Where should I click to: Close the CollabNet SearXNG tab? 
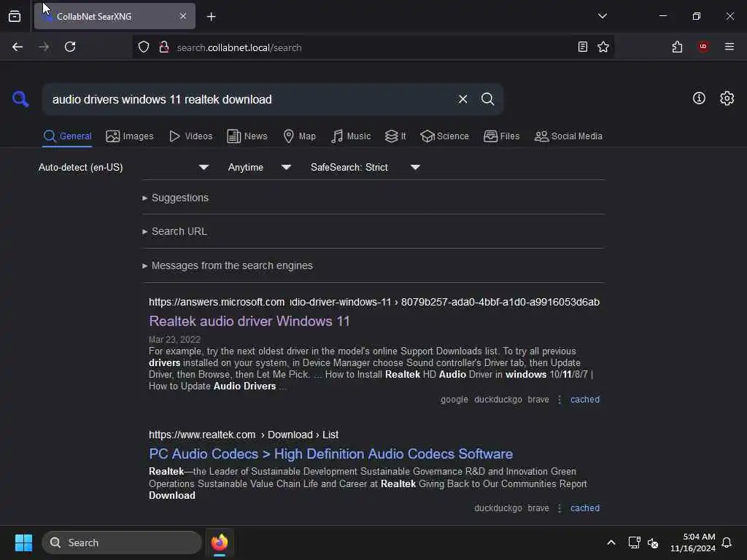pyautogui.click(x=183, y=16)
